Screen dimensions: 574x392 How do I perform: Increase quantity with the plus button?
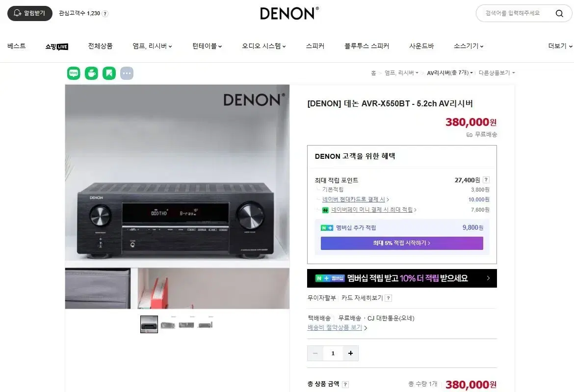tap(351, 353)
